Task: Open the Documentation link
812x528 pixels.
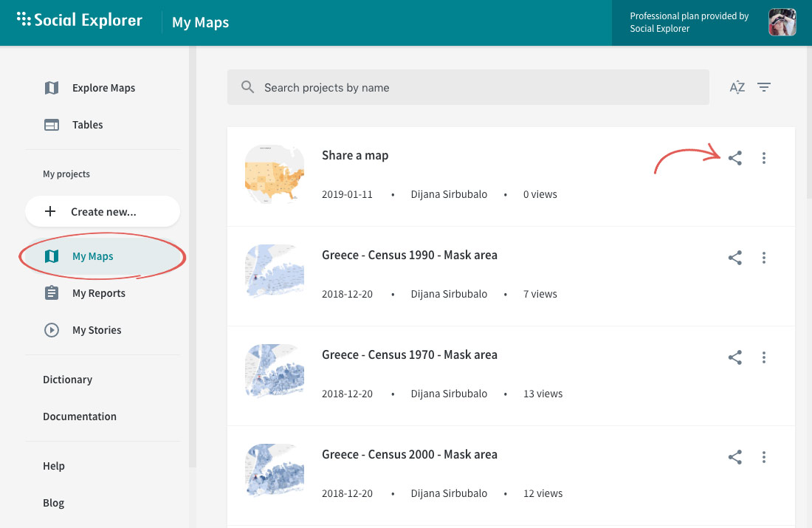Action: 80,416
